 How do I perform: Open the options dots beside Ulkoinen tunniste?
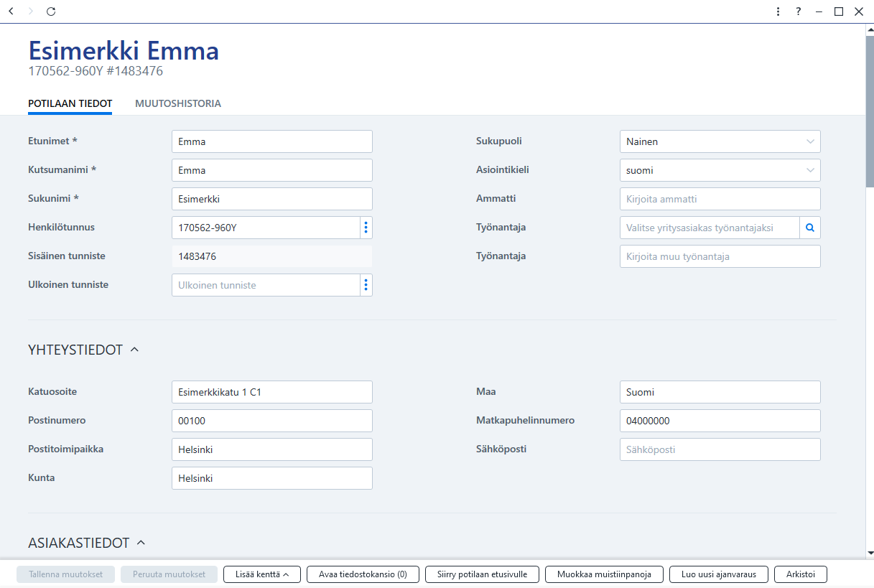366,285
